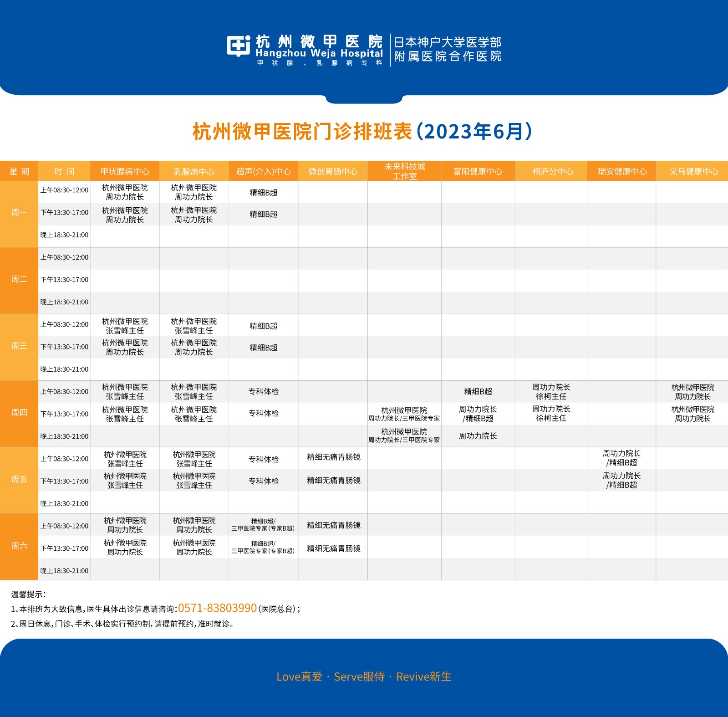
Task: Click the 义乌健康中心 column header
Action: (692, 171)
